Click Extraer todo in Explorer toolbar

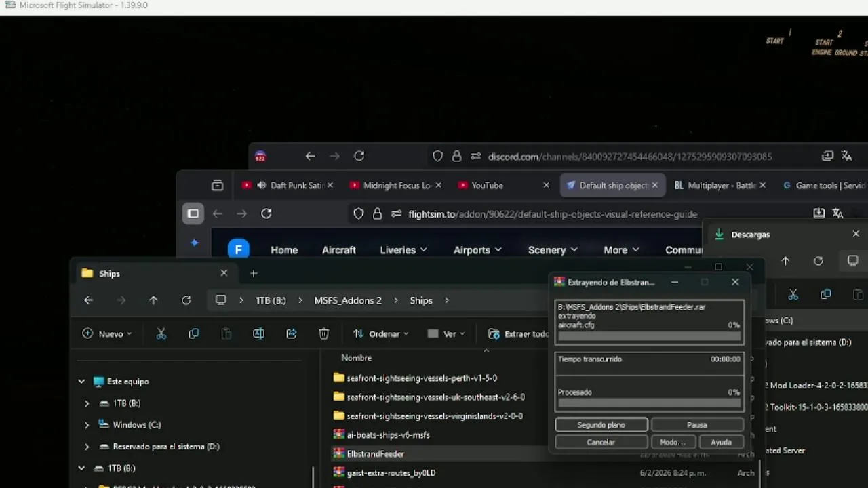(519, 333)
